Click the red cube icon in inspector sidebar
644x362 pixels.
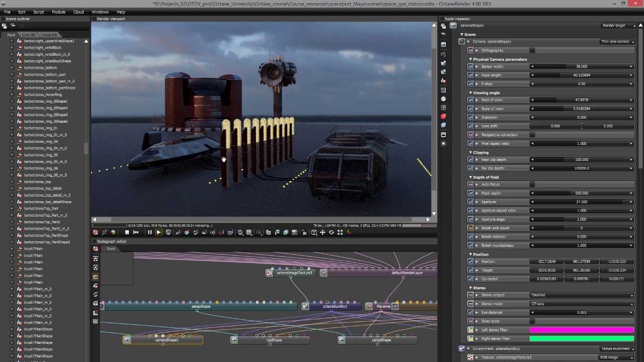[443, 117]
